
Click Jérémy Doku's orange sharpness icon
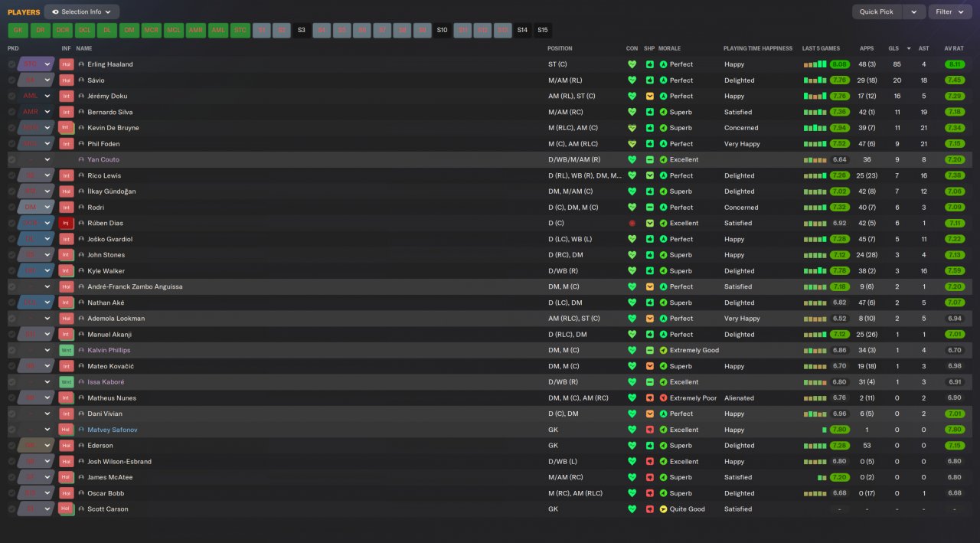pos(649,96)
